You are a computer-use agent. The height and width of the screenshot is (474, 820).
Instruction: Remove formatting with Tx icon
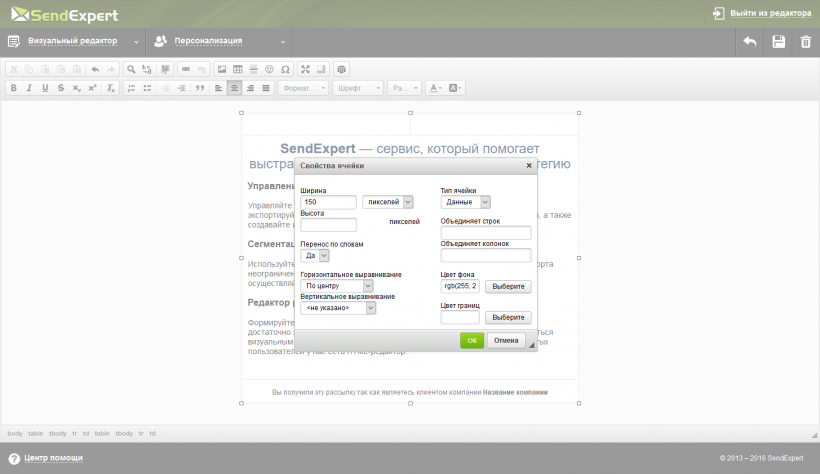point(111,88)
